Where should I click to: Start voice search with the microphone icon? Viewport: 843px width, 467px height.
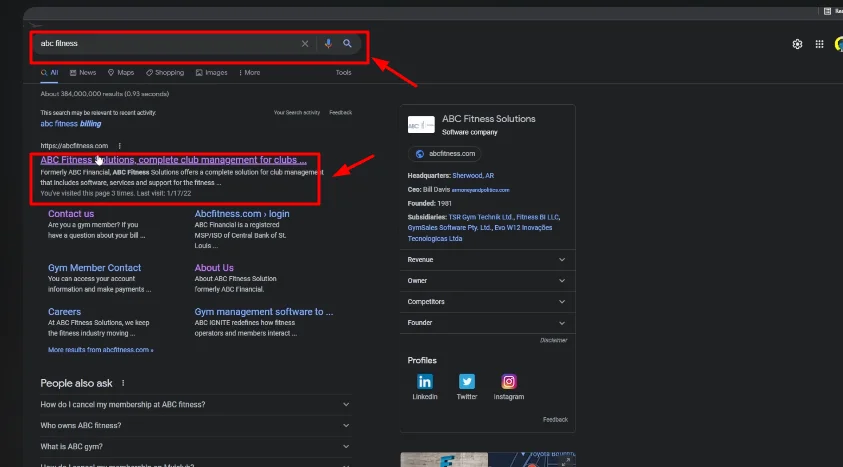pyautogui.click(x=328, y=44)
